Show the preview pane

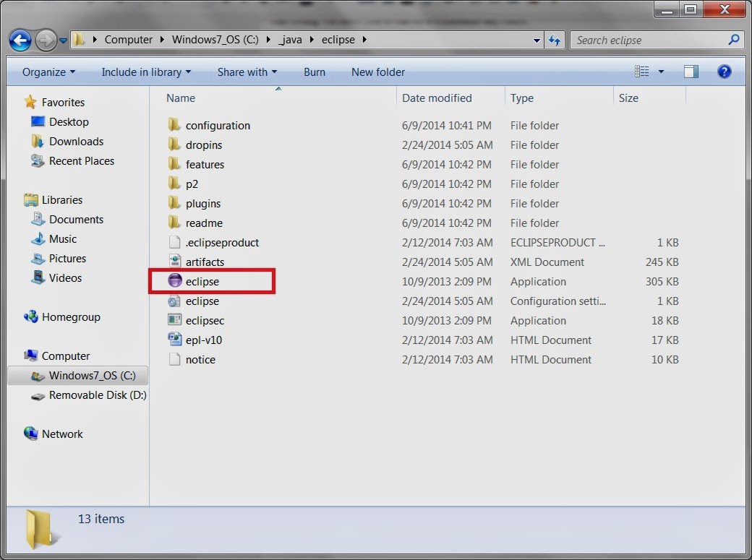[x=691, y=72]
